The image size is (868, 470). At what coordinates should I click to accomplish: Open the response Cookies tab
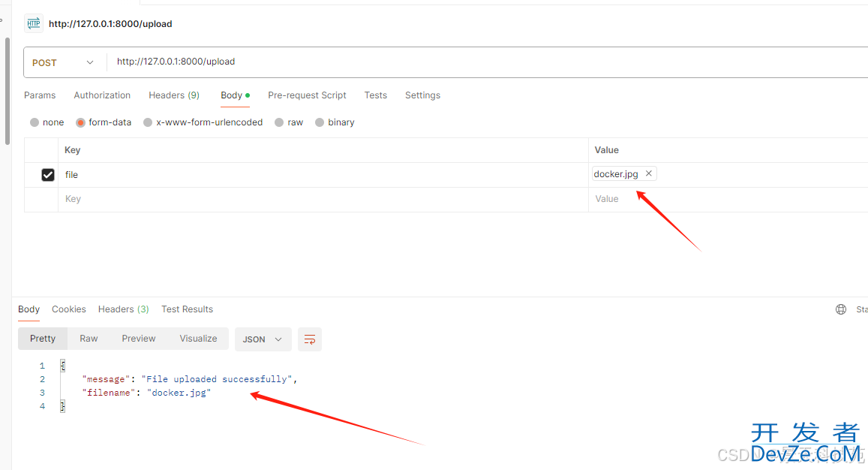point(68,309)
